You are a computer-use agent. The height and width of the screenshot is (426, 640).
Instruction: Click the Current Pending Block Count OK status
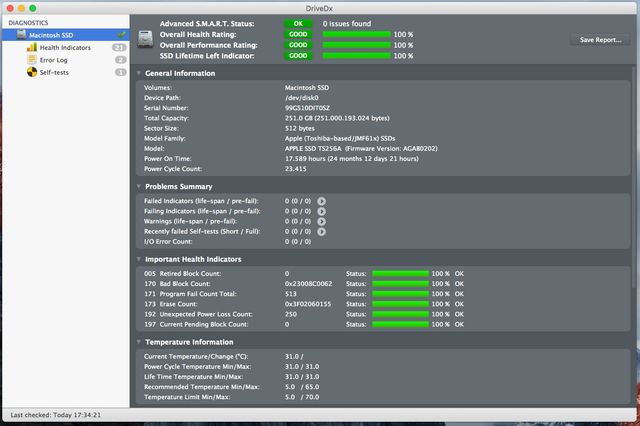click(x=459, y=324)
